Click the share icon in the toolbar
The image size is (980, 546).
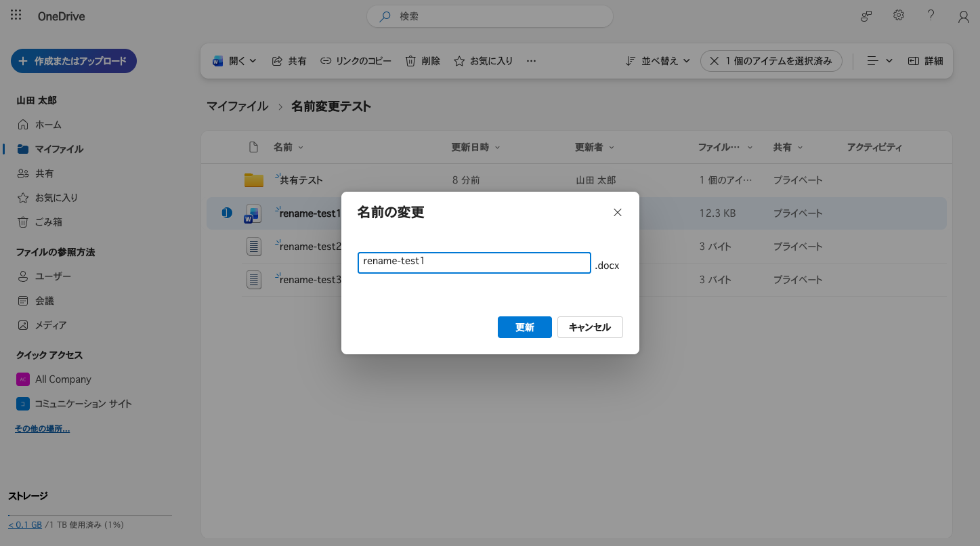tap(277, 61)
